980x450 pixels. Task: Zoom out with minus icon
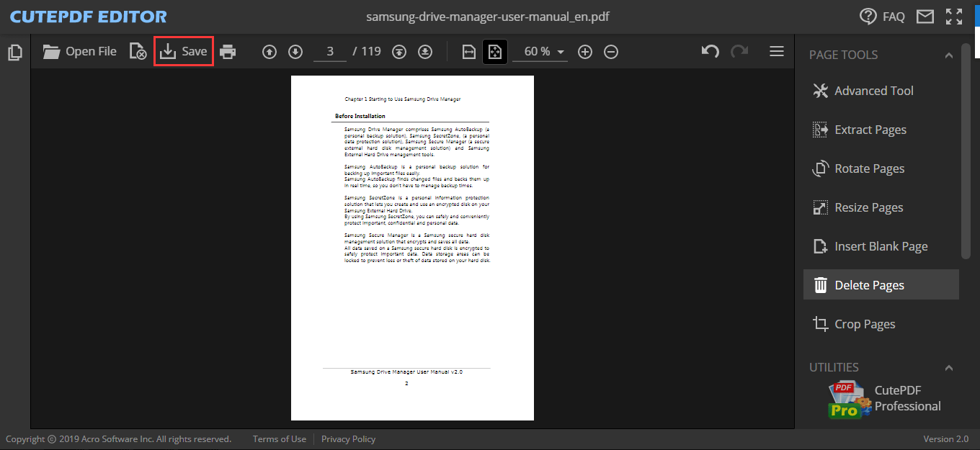(x=611, y=52)
